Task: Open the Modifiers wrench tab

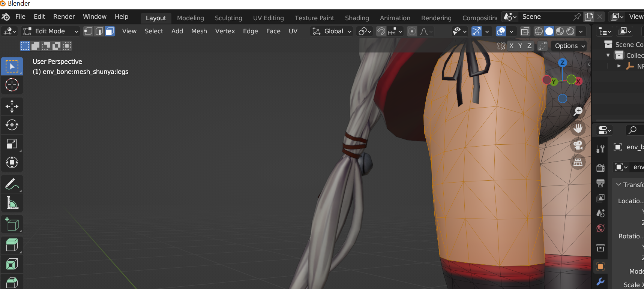Action: tap(600, 282)
